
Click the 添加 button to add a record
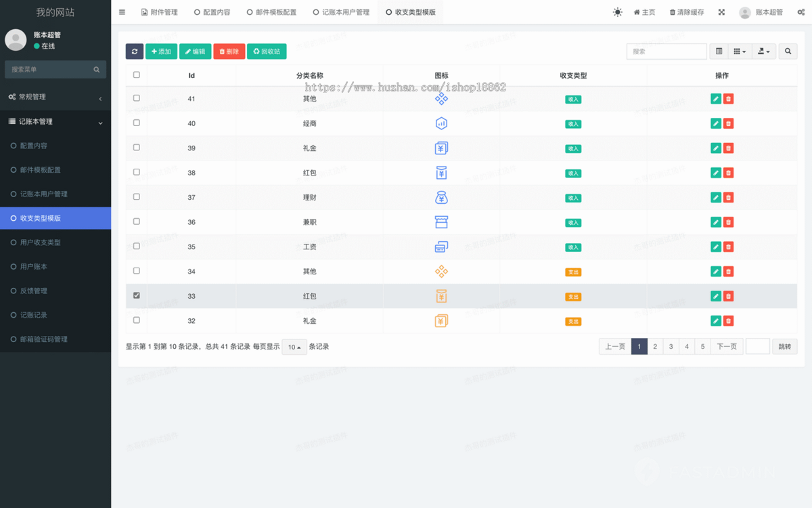click(161, 51)
